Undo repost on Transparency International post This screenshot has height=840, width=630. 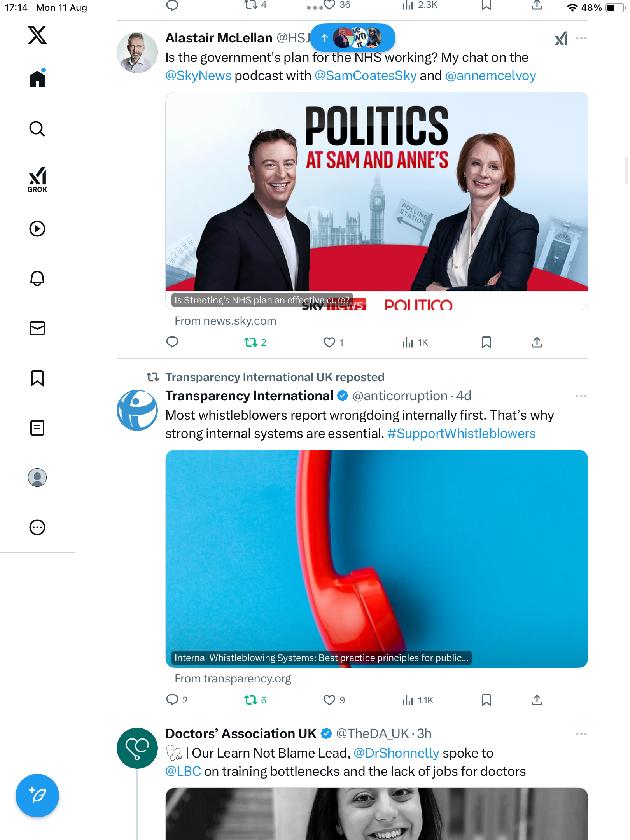[x=251, y=700]
